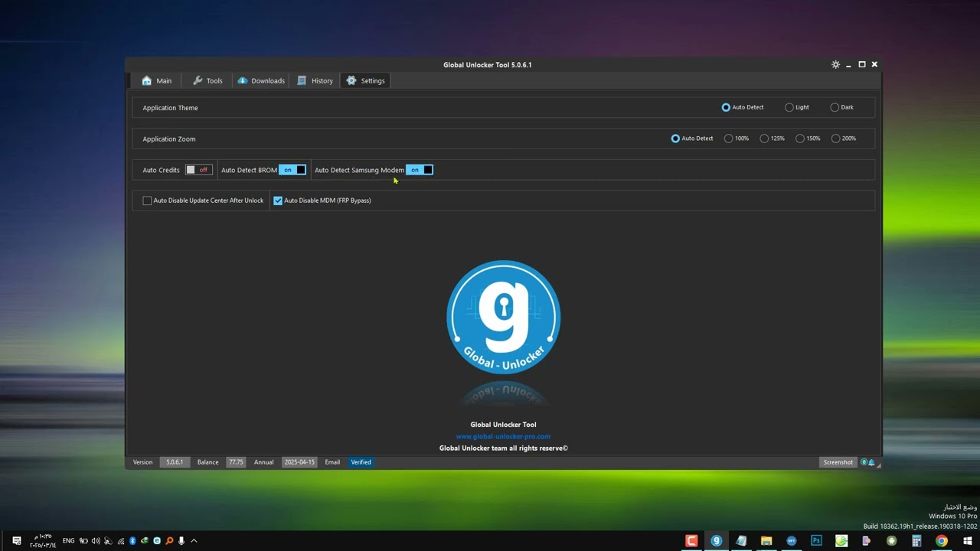Click the ENG language indicator
The width and height of the screenshot is (980, 551).
68,541
